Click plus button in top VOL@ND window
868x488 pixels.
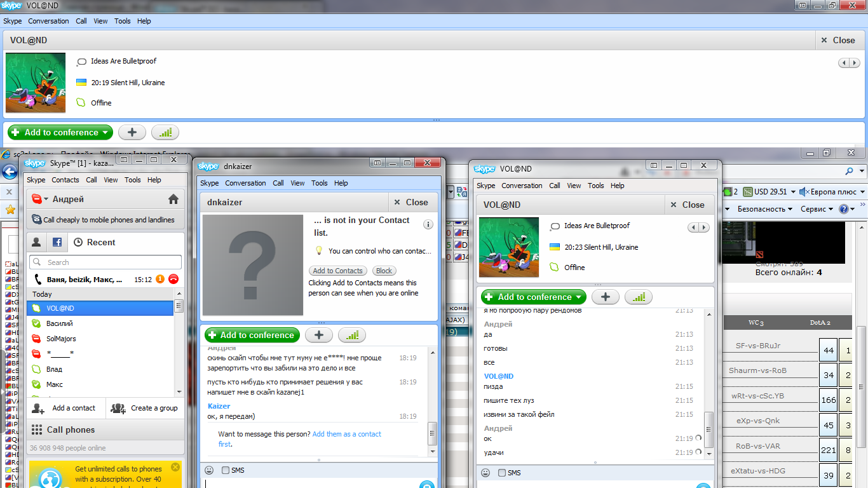132,133
